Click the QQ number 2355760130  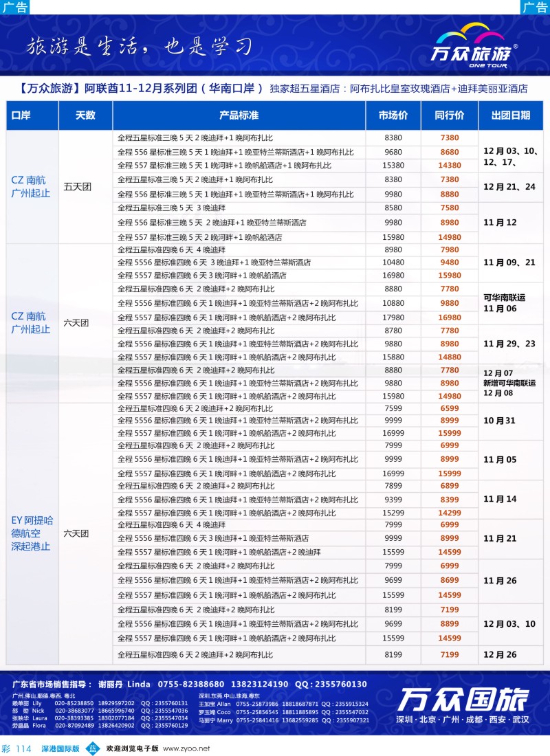[339, 684]
